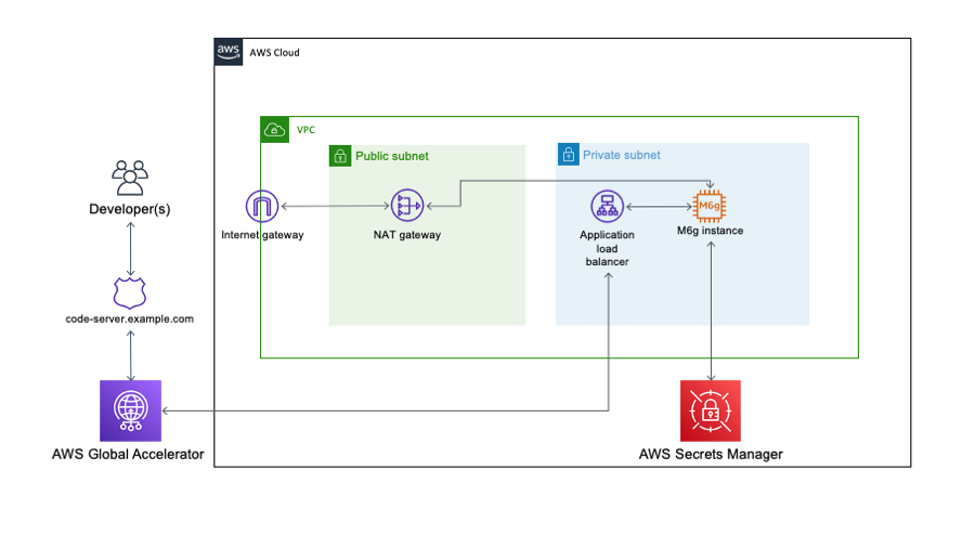Select the Application load balancer icon
Viewport: 977px width, 550px height.
(607, 206)
